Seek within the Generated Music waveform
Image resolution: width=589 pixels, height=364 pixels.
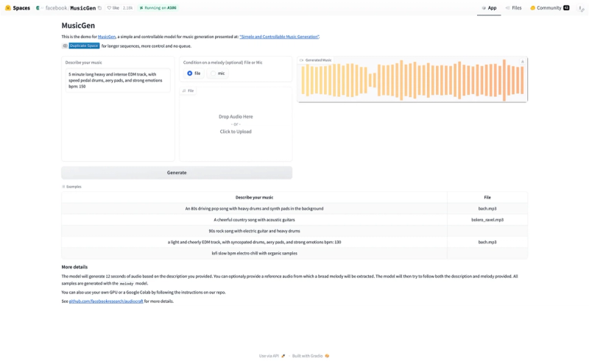point(412,80)
